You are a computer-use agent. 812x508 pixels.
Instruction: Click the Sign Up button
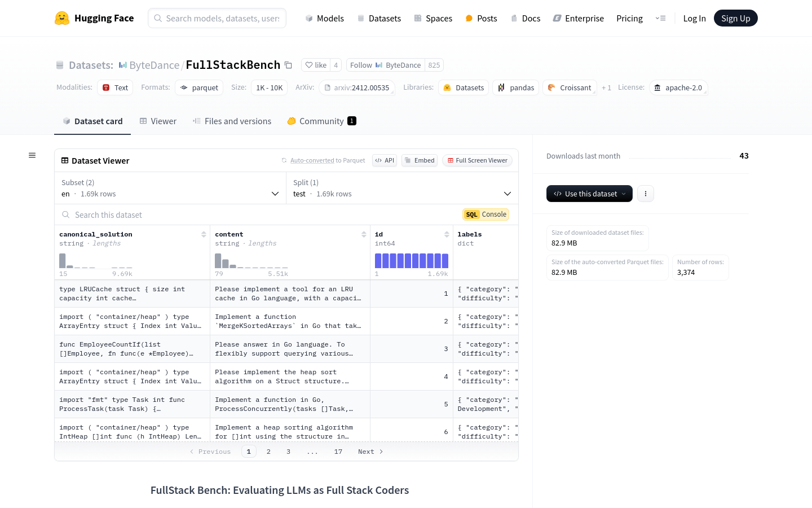pyautogui.click(x=736, y=18)
